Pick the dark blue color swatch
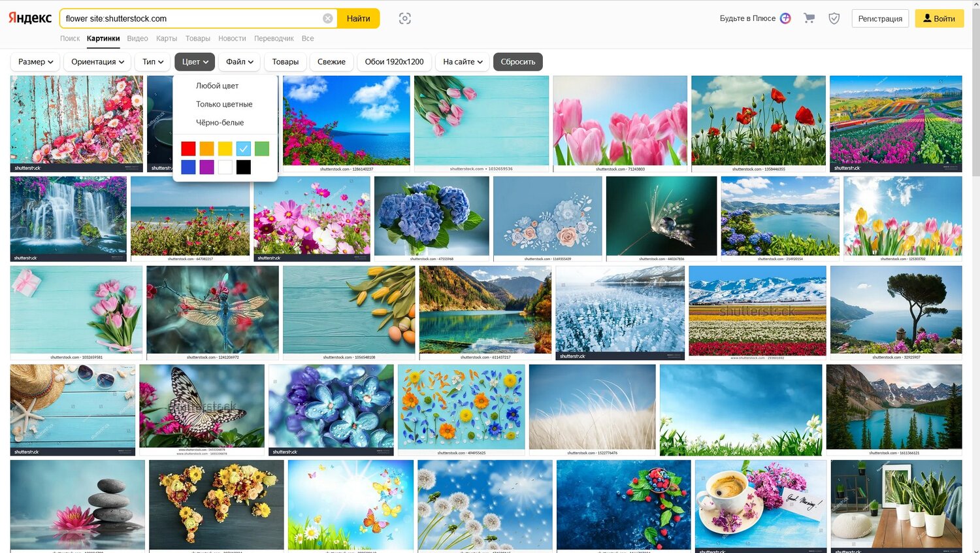The height and width of the screenshot is (553, 980). tap(188, 167)
